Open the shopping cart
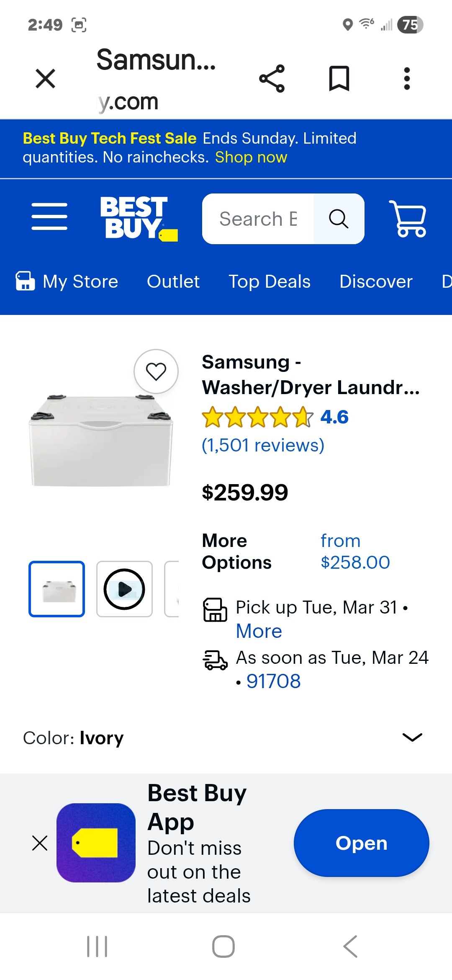 (x=408, y=219)
